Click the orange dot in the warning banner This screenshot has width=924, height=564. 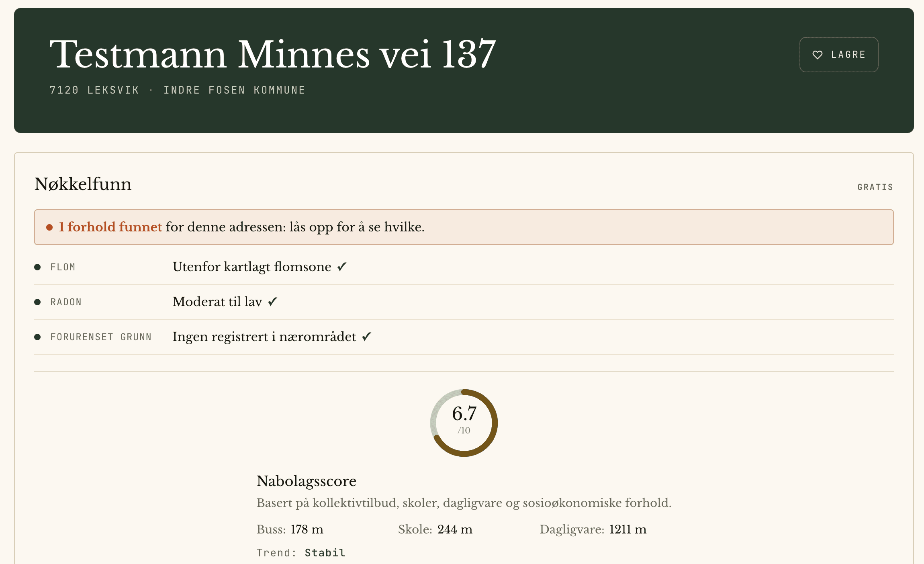click(x=49, y=227)
